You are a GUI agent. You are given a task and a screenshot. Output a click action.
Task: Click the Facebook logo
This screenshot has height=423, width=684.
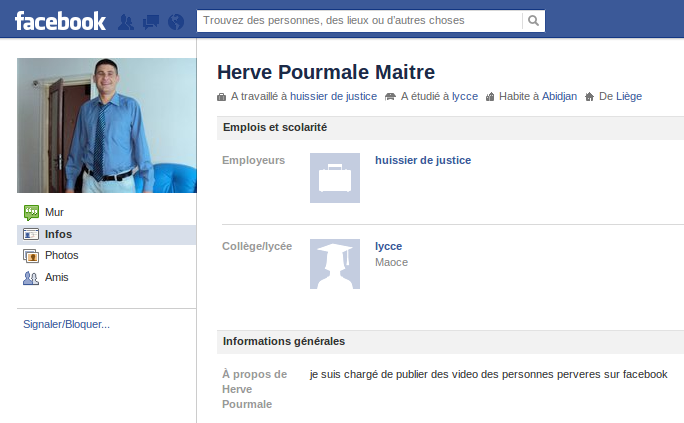60,21
